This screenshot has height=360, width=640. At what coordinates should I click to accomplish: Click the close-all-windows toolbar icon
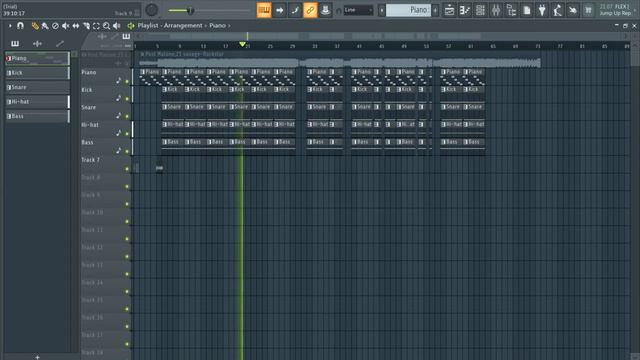(573, 10)
